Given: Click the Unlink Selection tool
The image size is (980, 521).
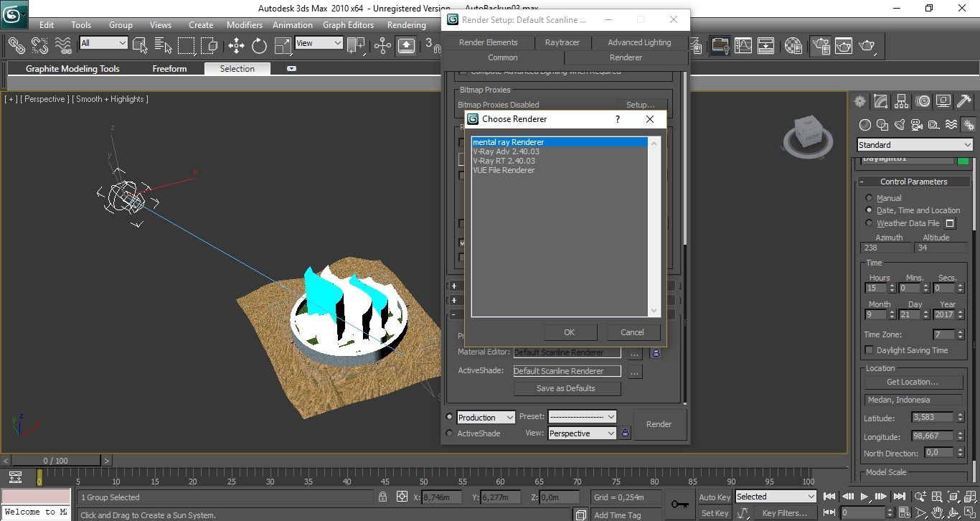Looking at the screenshot, I should [39, 46].
